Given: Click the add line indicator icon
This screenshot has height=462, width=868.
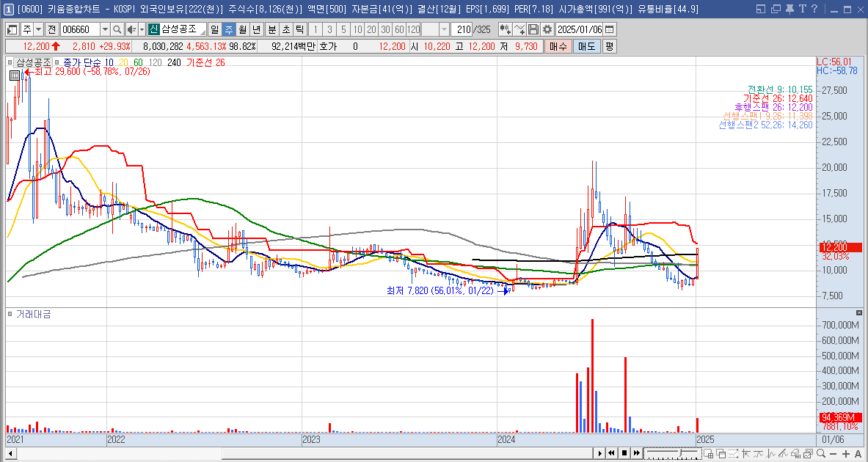Looking at the screenshot, I should click(x=519, y=29).
